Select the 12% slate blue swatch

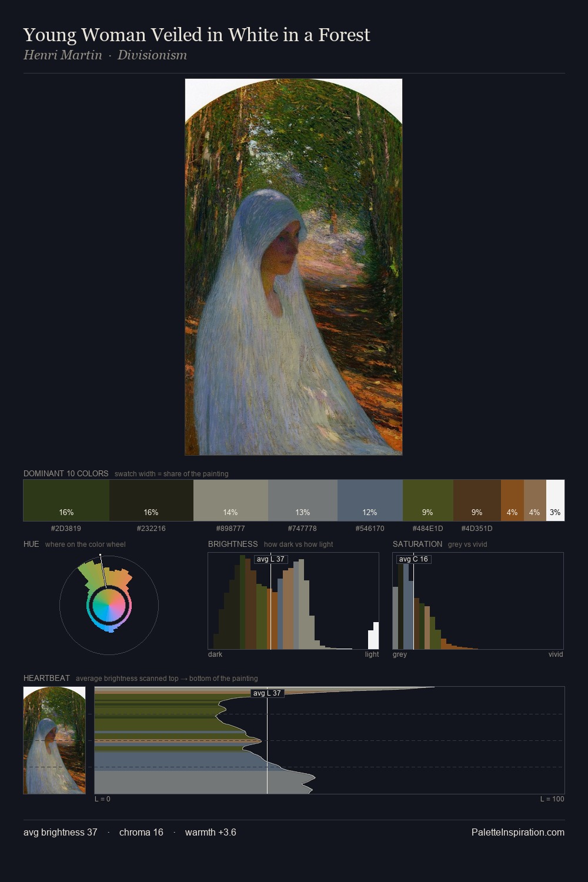coord(370,500)
